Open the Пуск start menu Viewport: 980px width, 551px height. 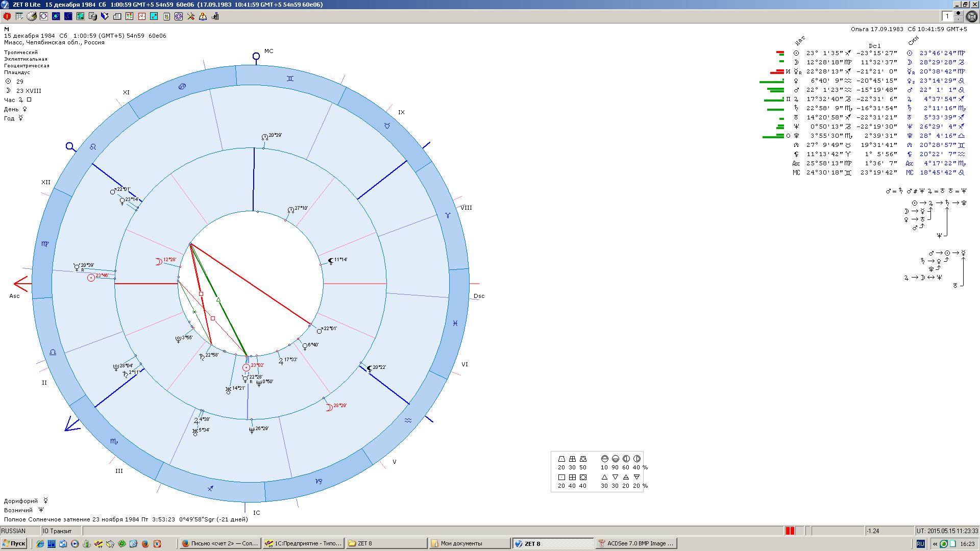(14, 543)
